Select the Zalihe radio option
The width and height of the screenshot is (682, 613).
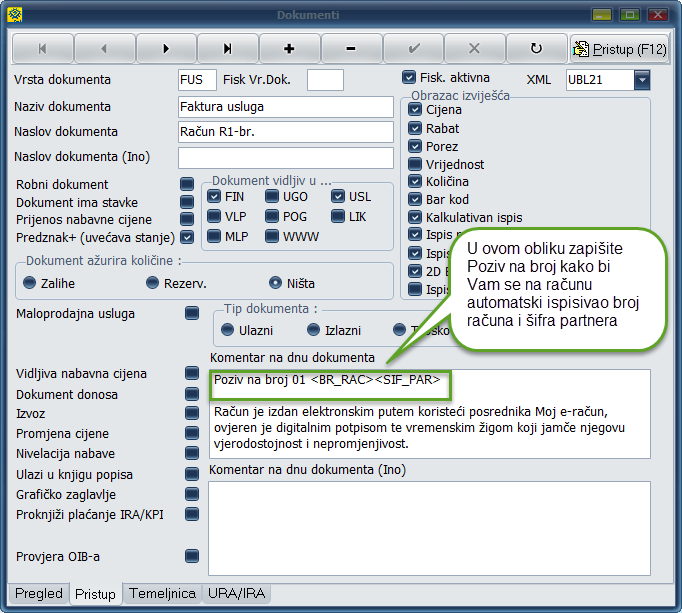[x=29, y=282]
